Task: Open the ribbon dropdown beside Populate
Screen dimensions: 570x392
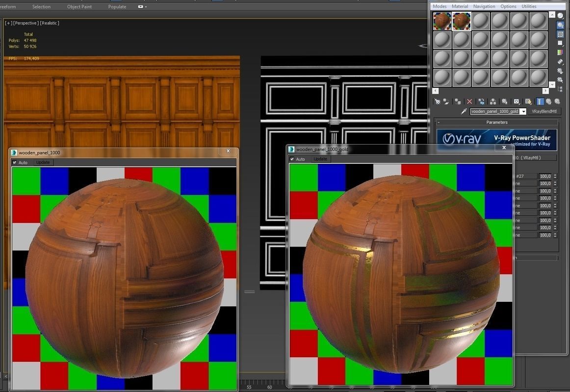Action: tap(143, 6)
